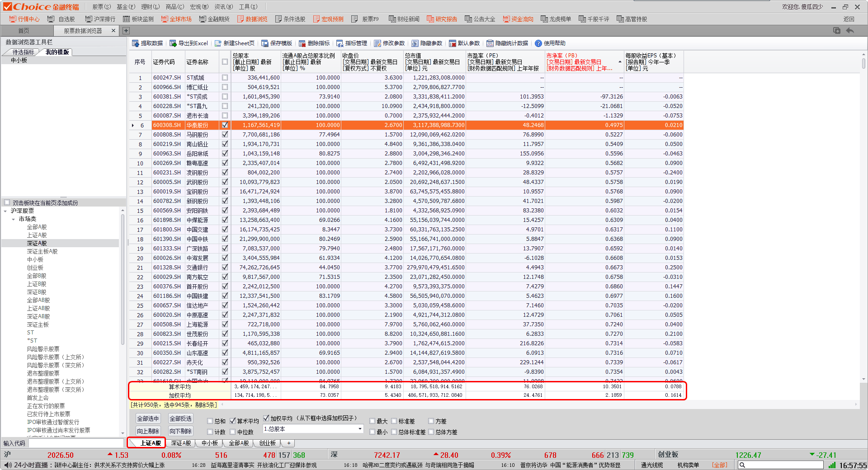
Task: Uncheck the 算术平均 checkbox
Action: tap(233, 421)
